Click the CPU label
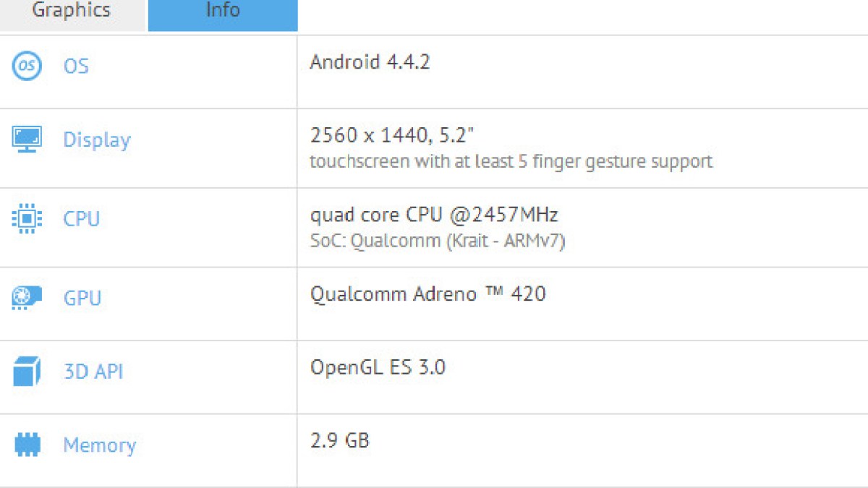Image resolution: width=868 pixels, height=488 pixels. coord(81,218)
